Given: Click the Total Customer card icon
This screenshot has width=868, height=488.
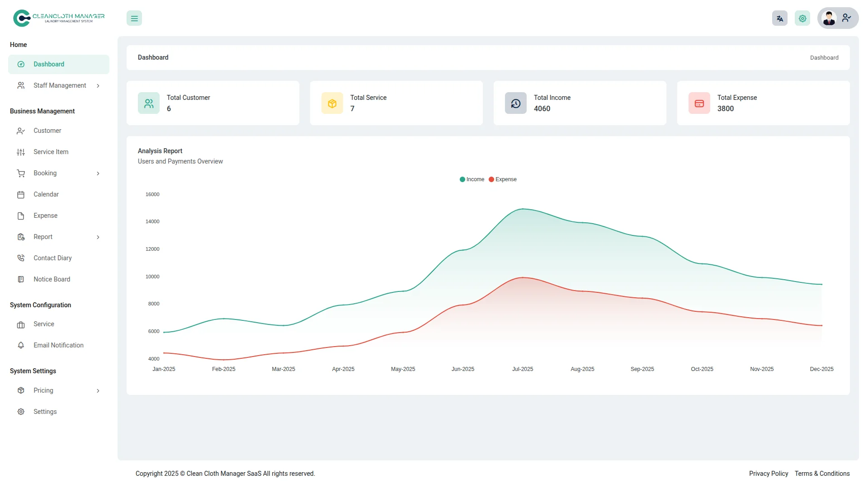Looking at the screenshot, I should pos(149,103).
